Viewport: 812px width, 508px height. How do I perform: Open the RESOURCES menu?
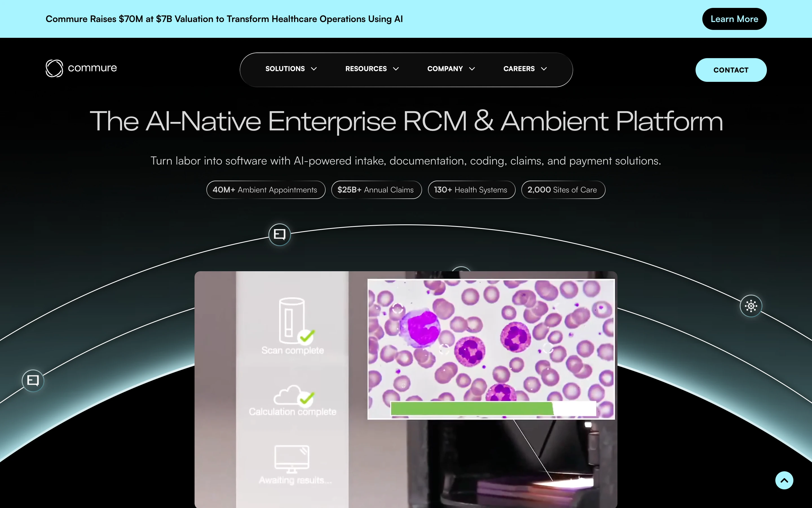click(x=372, y=69)
